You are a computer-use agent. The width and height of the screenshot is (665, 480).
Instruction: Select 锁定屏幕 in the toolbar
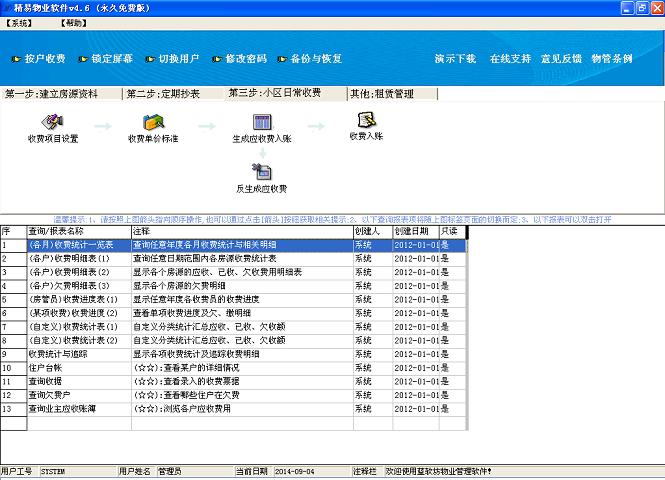pyautogui.click(x=106, y=59)
